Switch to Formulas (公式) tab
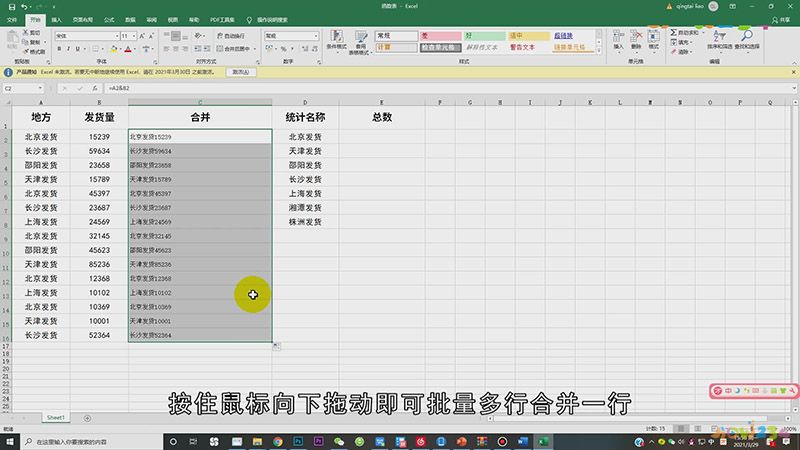Image resolution: width=800 pixels, height=450 pixels. coord(109,20)
